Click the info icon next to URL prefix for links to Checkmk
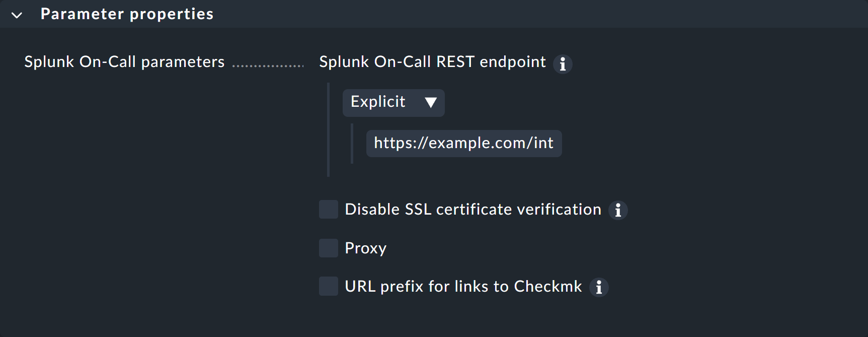The image size is (868, 337). tap(599, 287)
